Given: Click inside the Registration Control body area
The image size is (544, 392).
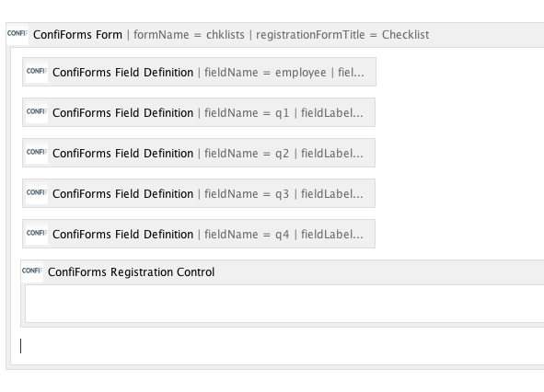Looking at the screenshot, I should coord(284,304).
